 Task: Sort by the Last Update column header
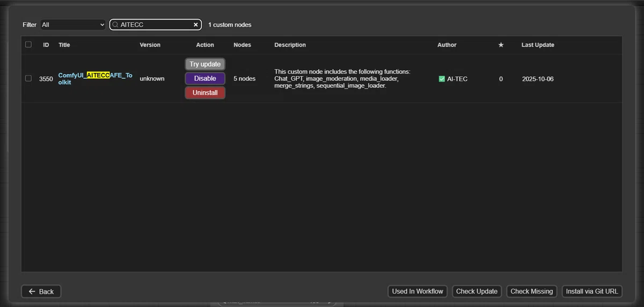[x=538, y=45]
